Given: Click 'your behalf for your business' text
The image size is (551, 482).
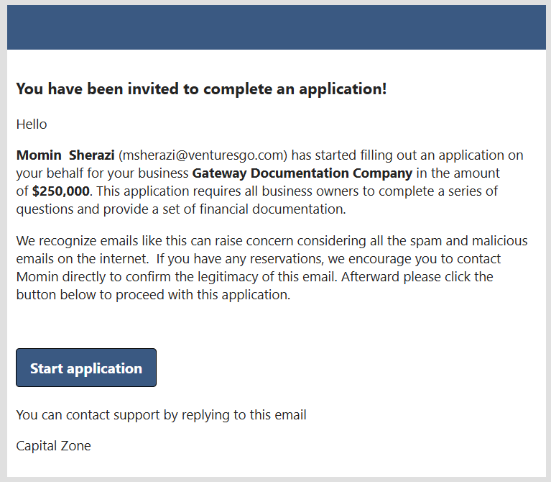Looking at the screenshot, I should pyautogui.click(x=102, y=173).
